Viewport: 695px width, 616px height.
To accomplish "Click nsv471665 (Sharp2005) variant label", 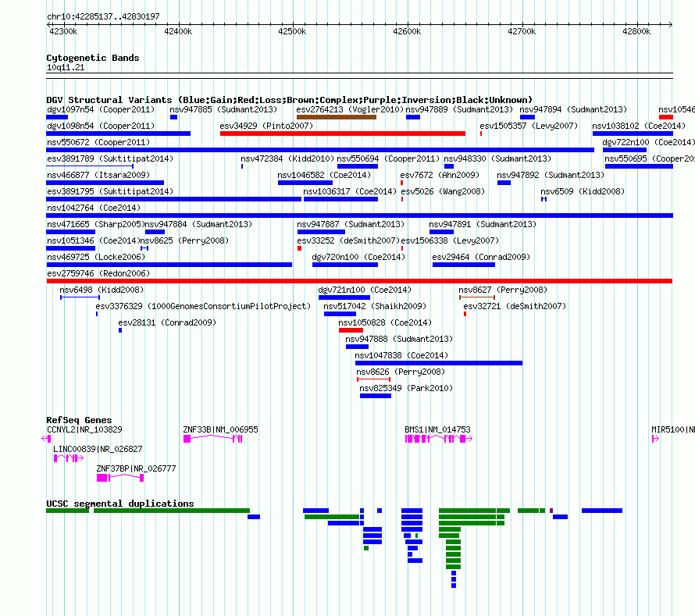I will tap(96, 224).
